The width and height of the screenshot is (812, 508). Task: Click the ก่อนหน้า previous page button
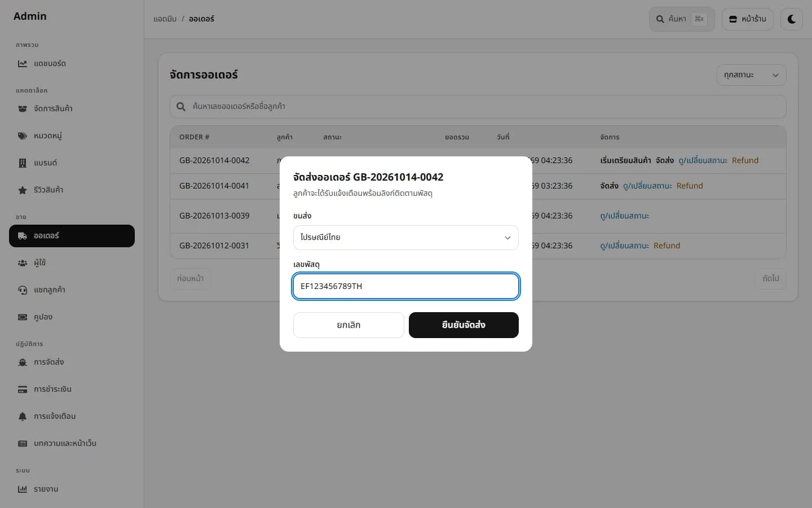pos(190,278)
